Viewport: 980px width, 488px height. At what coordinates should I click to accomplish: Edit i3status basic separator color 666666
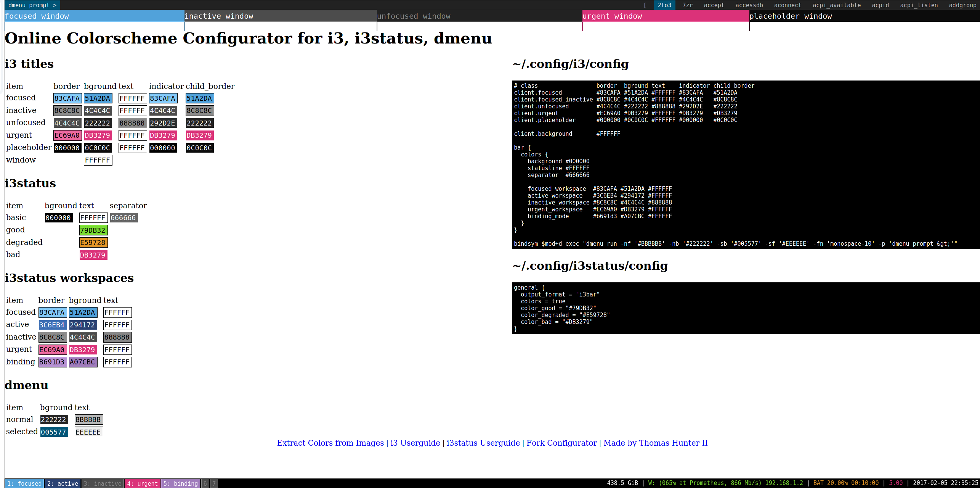[124, 218]
